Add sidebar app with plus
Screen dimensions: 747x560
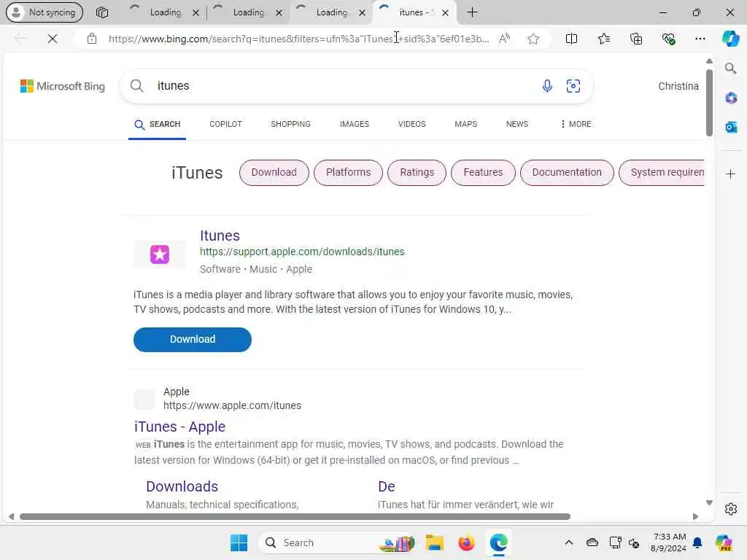tap(731, 174)
